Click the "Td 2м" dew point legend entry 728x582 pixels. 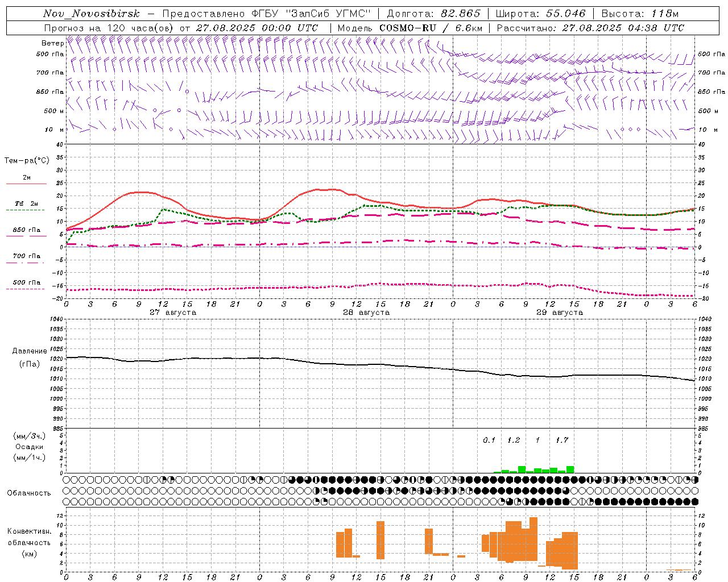tap(27, 203)
